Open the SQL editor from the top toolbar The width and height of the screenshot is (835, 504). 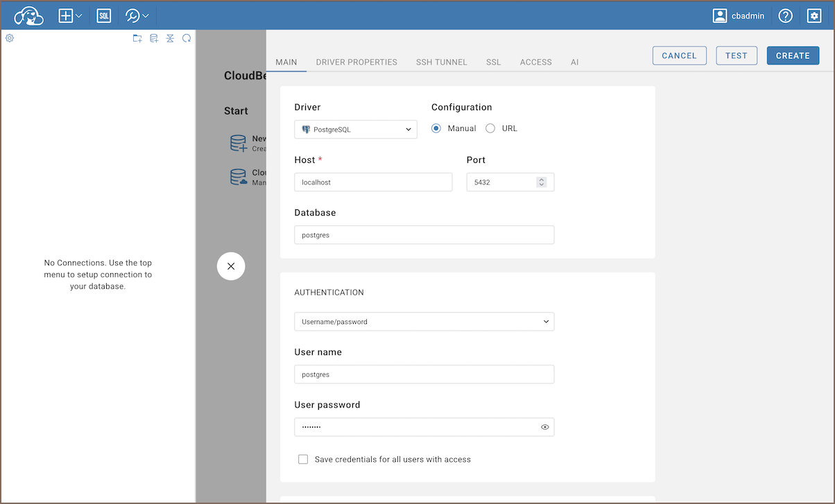103,15
